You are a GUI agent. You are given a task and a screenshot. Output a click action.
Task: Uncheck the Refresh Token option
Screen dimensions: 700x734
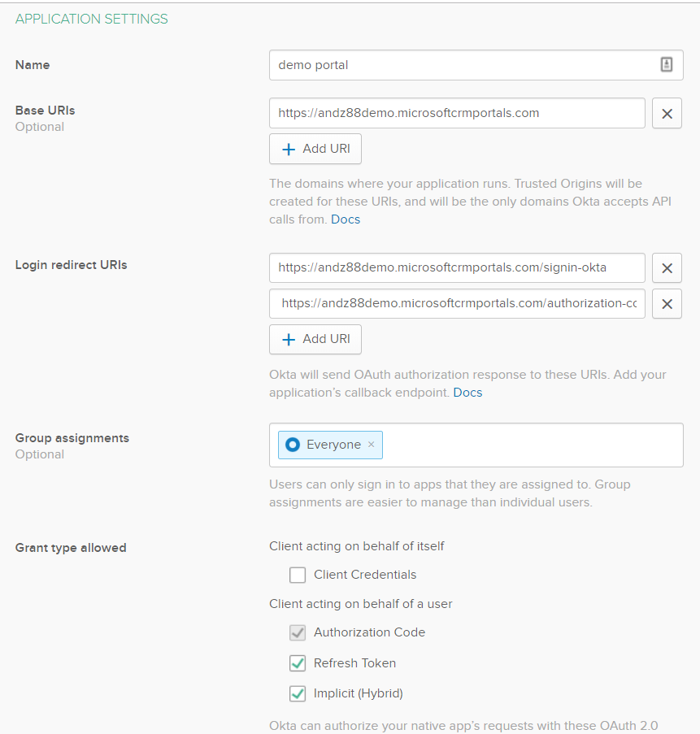(x=298, y=663)
